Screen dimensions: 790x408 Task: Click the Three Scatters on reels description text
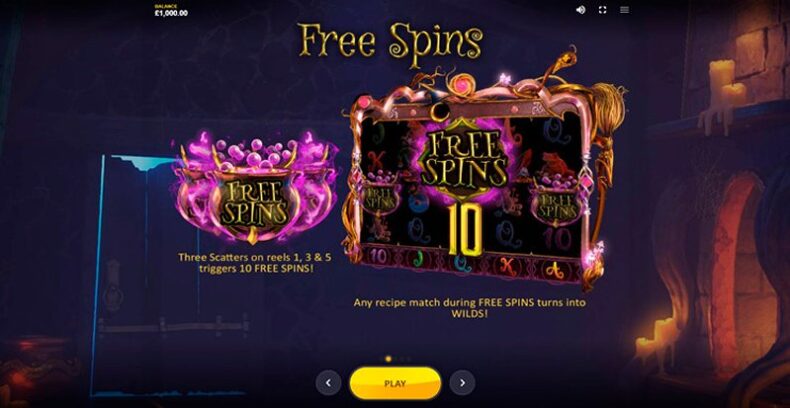255,263
